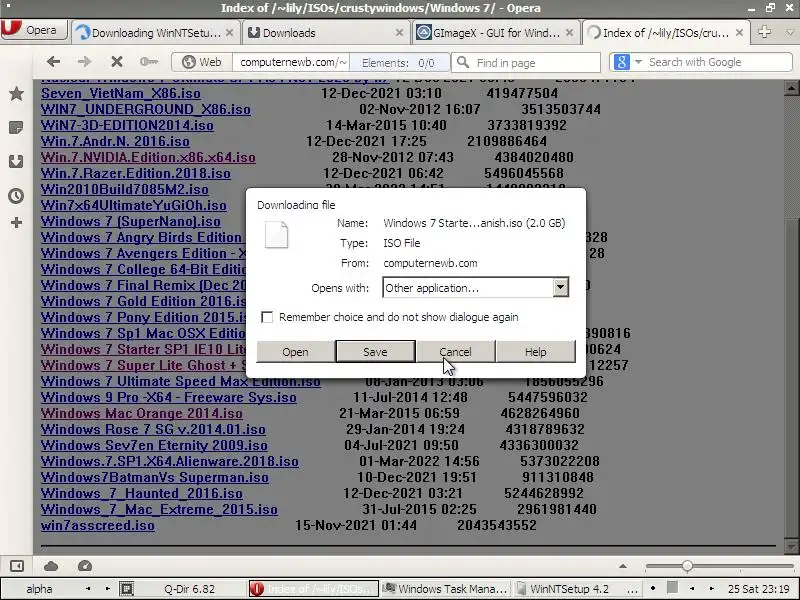Expand the Opens with dropdown arrow
Screen dimensions: 800x600
[560, 287]
